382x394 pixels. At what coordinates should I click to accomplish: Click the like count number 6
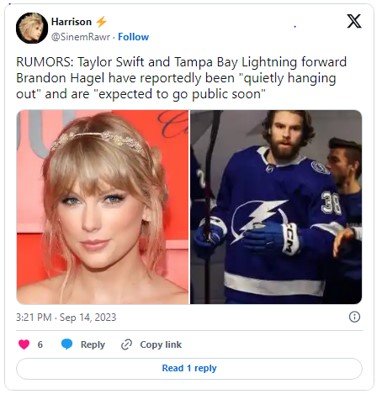click(x=40, y=345)
